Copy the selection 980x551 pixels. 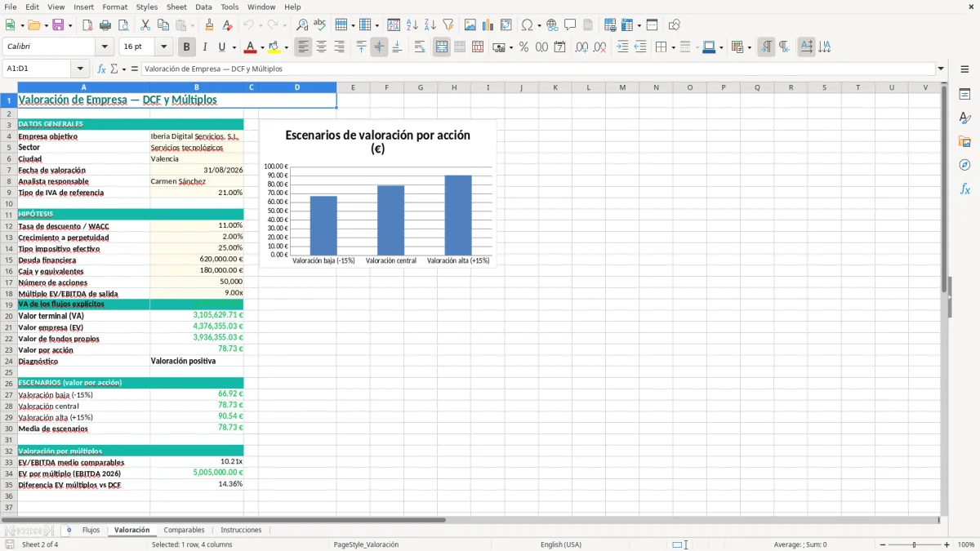coord(163,25)
